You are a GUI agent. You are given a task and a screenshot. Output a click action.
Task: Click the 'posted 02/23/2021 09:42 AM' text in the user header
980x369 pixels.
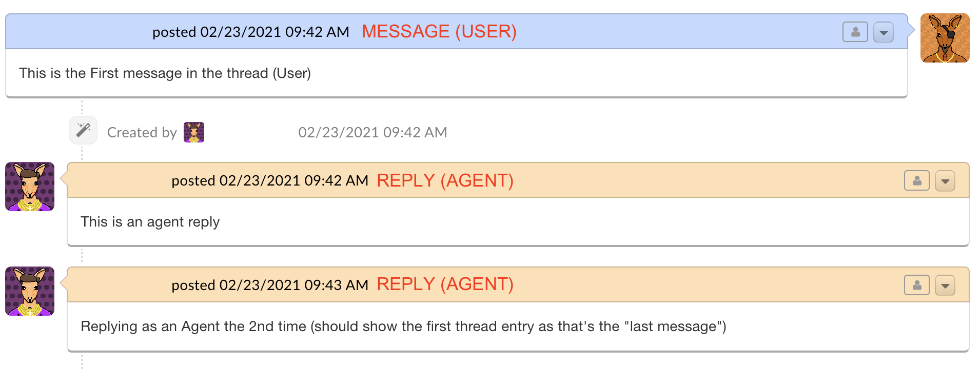coord(250,32)
